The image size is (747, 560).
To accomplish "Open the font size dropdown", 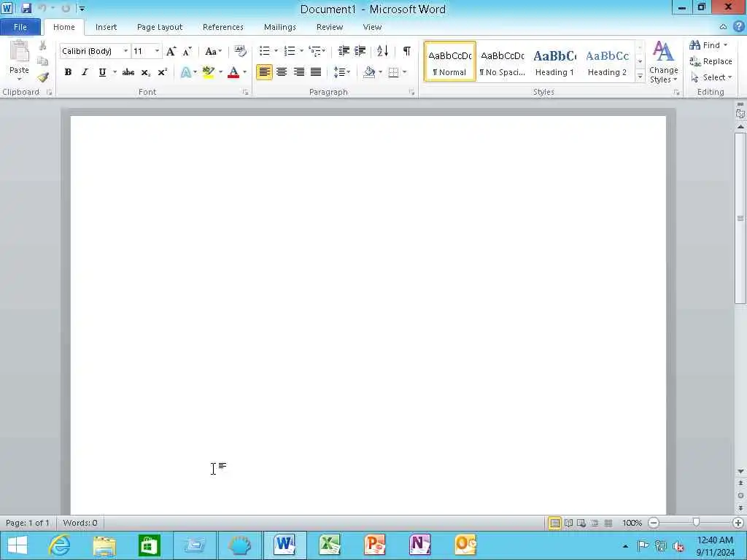I will click(x=157, y=51).
